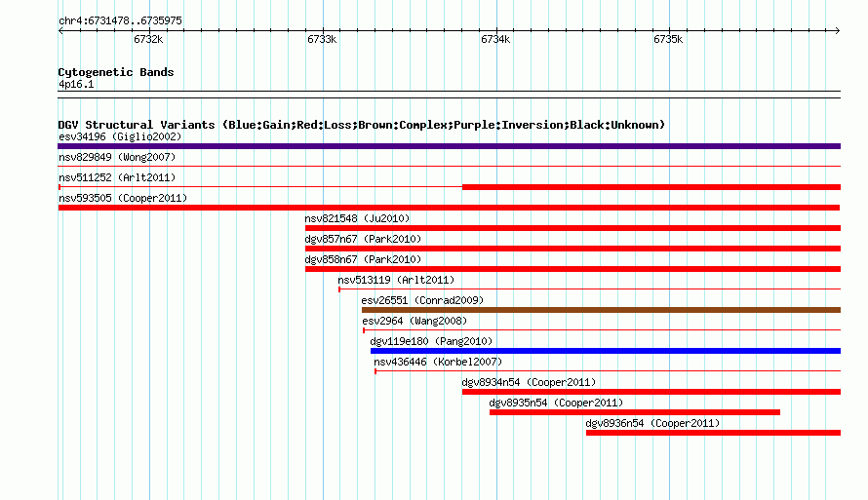Click red bar under dgv858n67

pyautogui.click(x=572, y=269)
